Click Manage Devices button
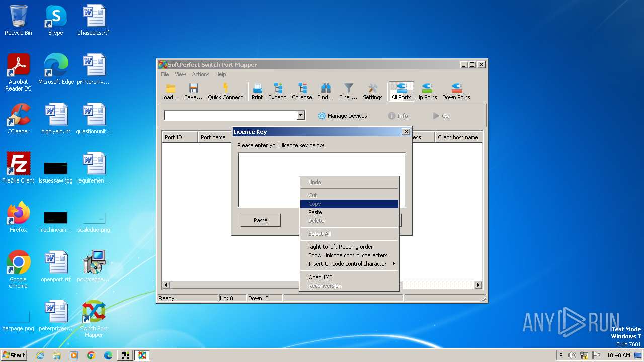This screenshot has height=362, width=644. click(343, 116)
